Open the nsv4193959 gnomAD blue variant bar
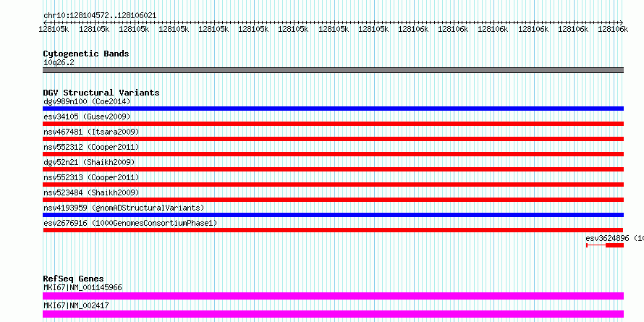The image size is (644, 322). click(x=333, y=215)
